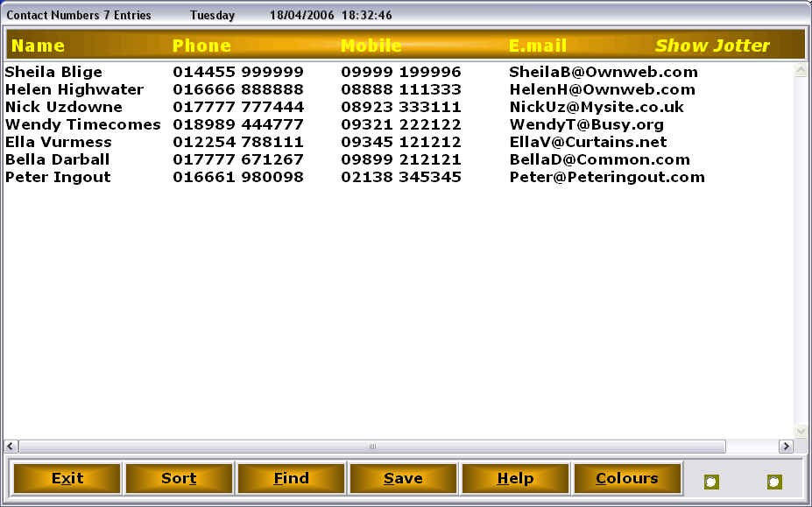Select the name Ella Vurmess
This screenshot has width=812, height=507.
[x=59, y=142]
